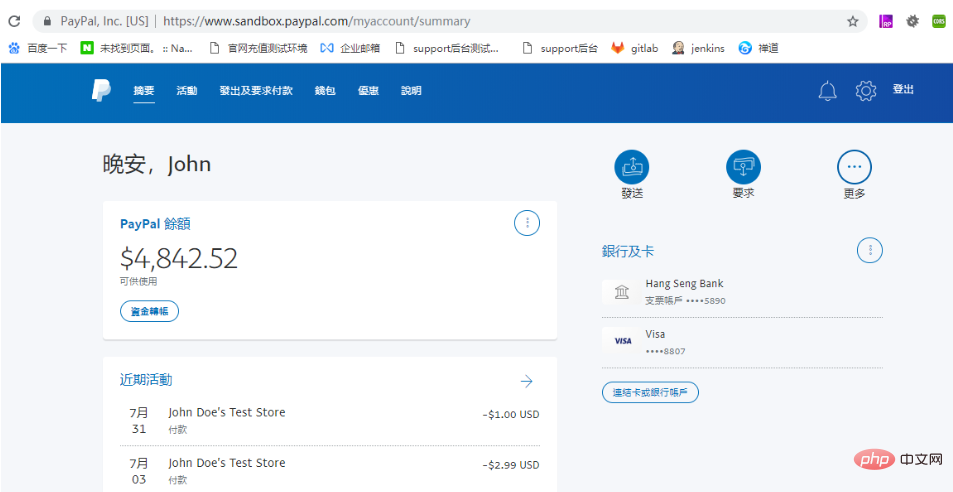Click 登出 to log out

(x=903, y=89)
